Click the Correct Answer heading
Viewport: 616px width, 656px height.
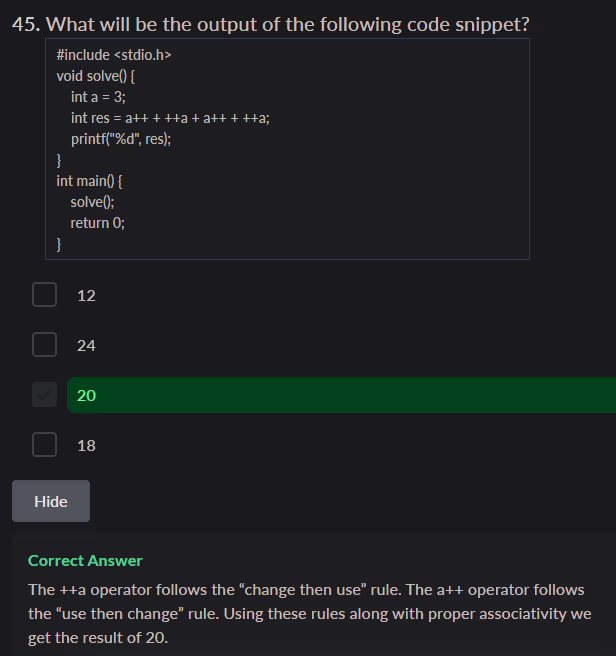(85, 561)
